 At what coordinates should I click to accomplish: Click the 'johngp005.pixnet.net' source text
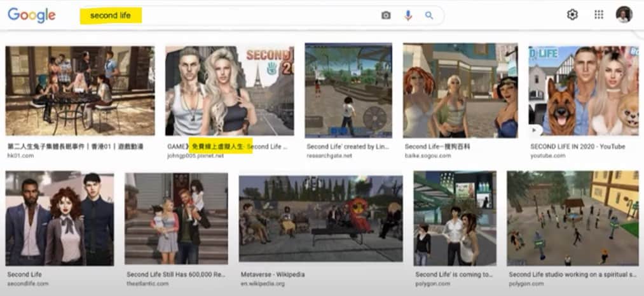pyautogui.click(x=196, y=156)
